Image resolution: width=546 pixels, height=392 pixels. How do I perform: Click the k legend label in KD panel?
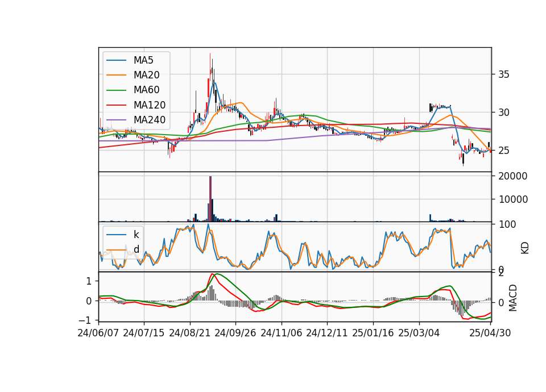pos(136,235)
